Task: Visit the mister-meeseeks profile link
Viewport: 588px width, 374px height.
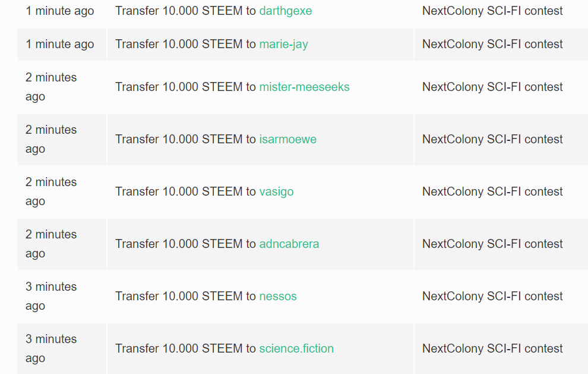Action: pyautogui.click(x=304, y=87)
